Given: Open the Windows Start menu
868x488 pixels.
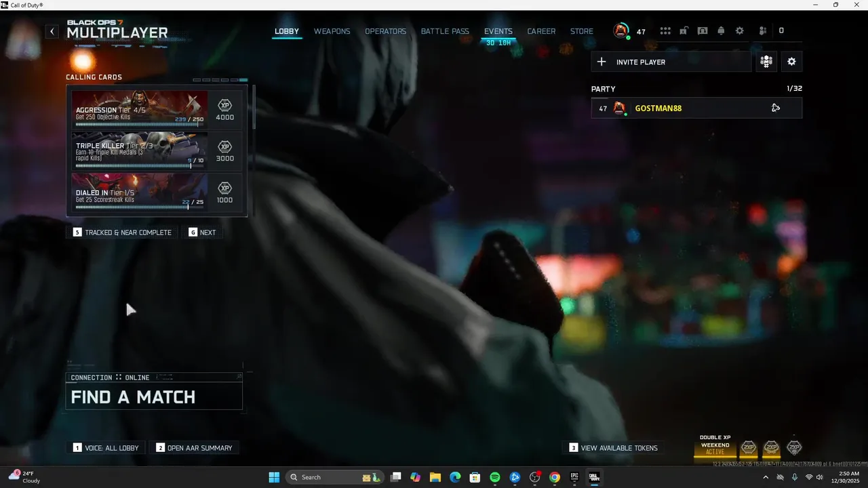Looking at the screenshot, I should pos(274,477).
